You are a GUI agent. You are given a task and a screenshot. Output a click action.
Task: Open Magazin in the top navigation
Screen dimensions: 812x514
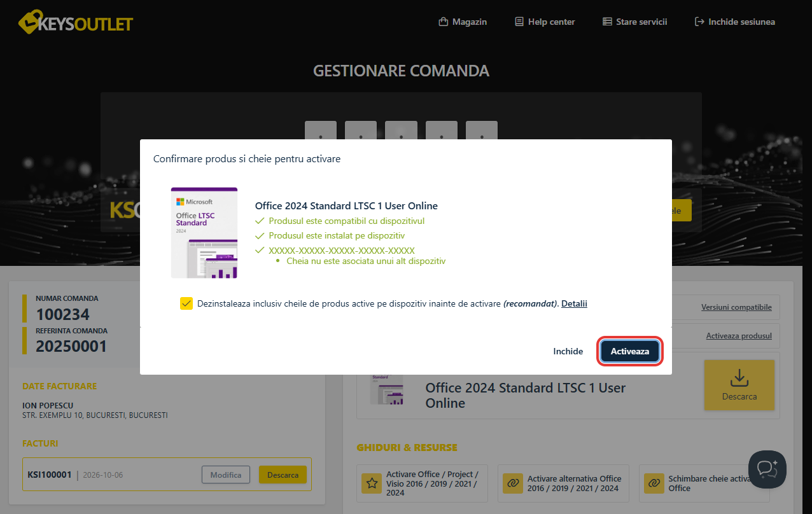tap(463, 22)
